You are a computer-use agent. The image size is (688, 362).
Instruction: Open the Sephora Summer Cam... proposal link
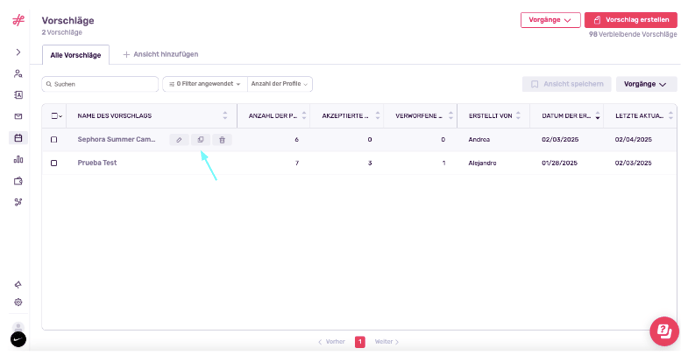pyautogui.click(x=116, y=140)
